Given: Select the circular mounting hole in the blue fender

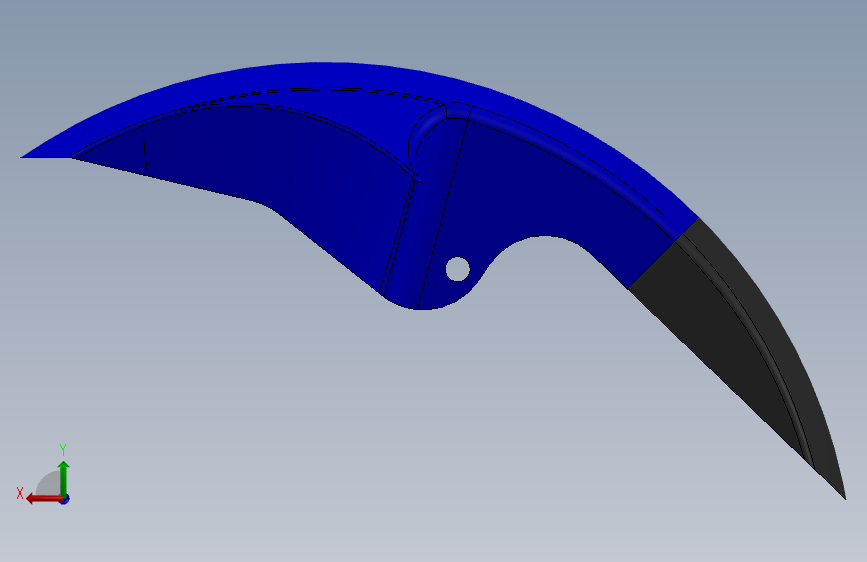Looking at the screenshot, I should [x=458, y=269].
